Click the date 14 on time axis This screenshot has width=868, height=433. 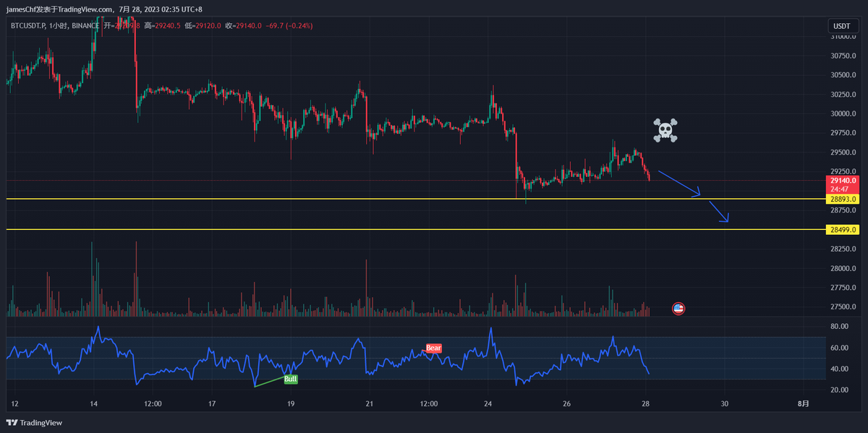[93, 404]
